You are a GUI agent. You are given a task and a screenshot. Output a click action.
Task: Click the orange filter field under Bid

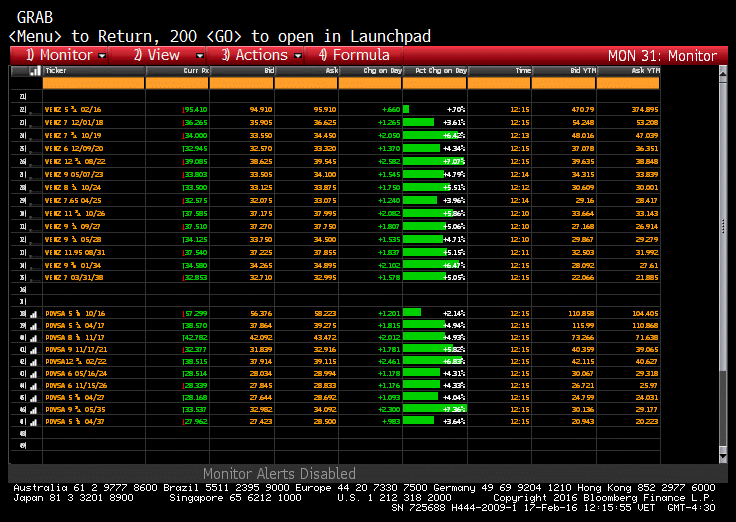[x=241, y=83]
